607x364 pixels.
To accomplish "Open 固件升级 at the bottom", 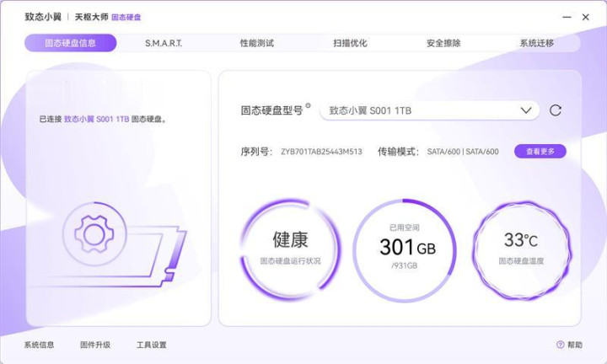I will (95, 345).
